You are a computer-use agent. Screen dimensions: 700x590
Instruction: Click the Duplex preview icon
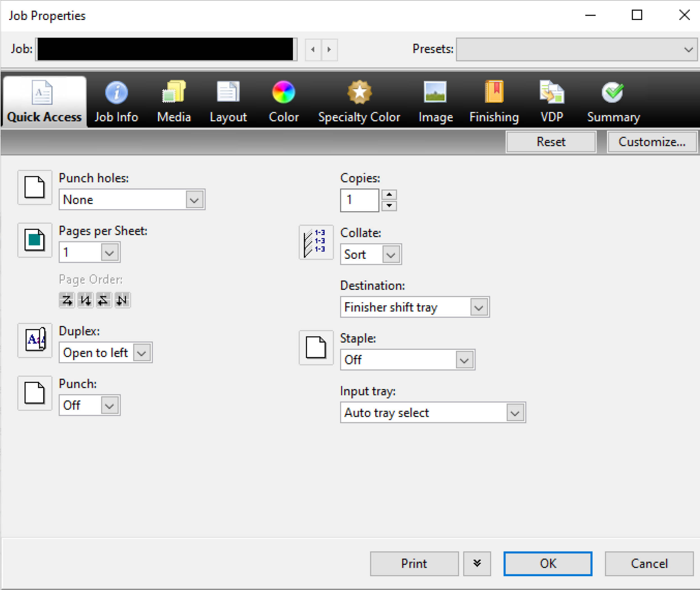pyautogui.click(x=35, y=341)
